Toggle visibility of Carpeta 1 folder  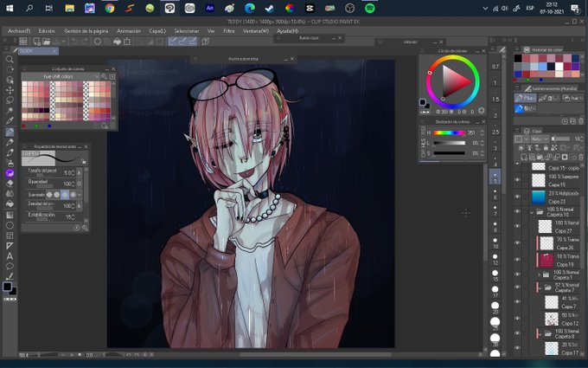518,274
